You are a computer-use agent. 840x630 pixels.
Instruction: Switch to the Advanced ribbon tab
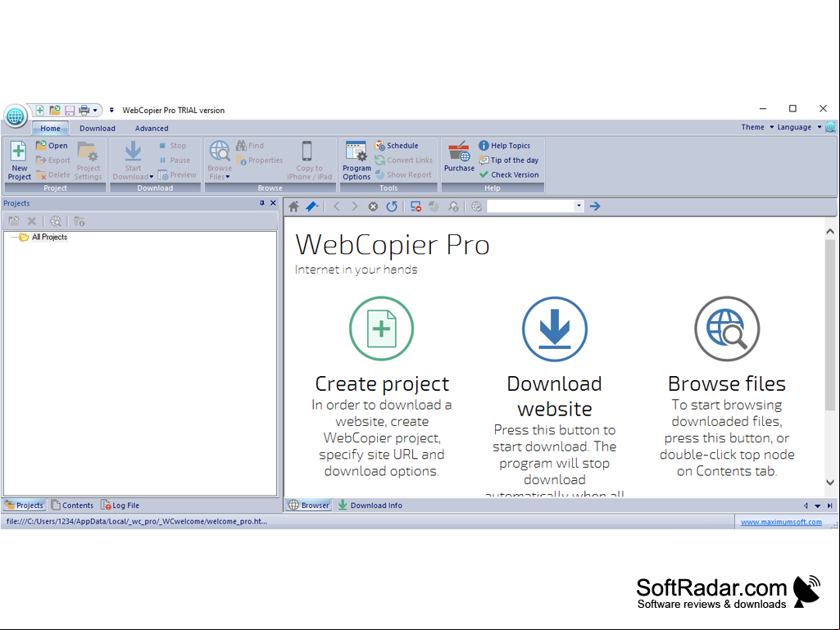pos(152,128)
